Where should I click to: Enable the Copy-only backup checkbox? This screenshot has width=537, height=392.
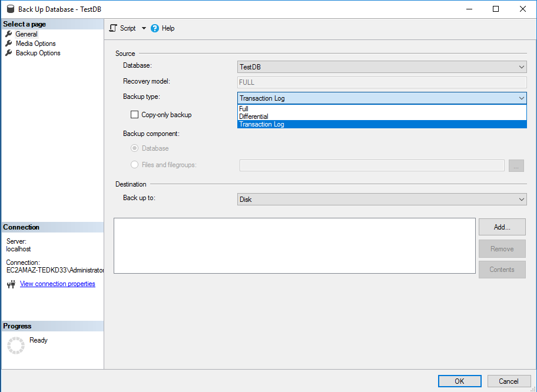coord(134,115)
